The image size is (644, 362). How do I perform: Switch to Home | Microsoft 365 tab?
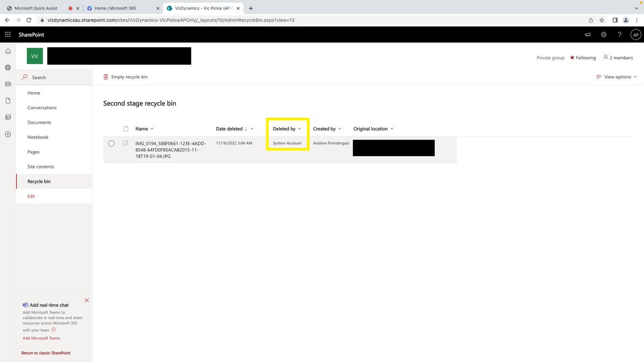[x=115, y=8]
